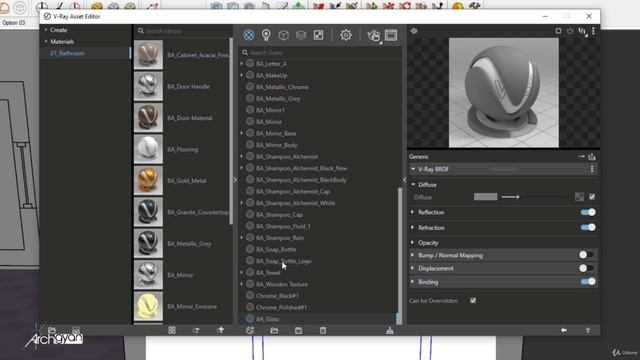The height and width of the screenshot is (360, 640).
Task: Expand the Reflection section
Action: (x=413, y=212)
